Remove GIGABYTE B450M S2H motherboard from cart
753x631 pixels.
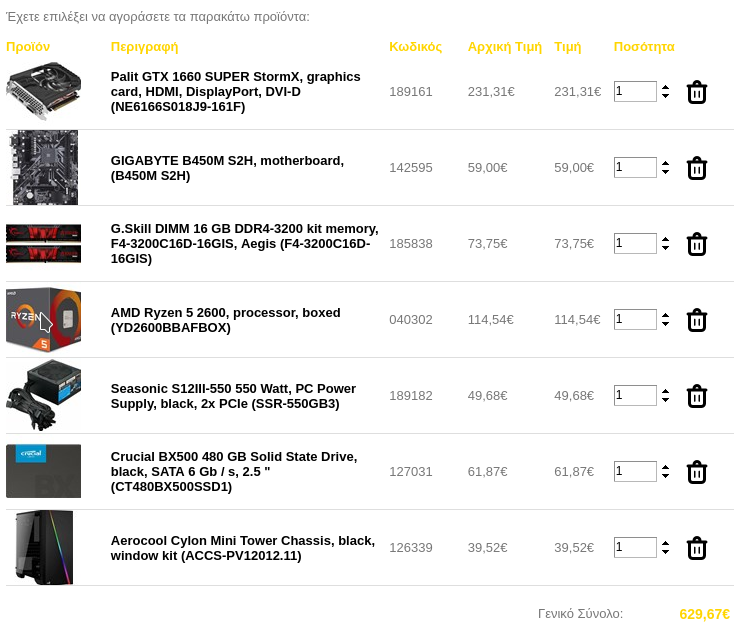click(696, 168)
